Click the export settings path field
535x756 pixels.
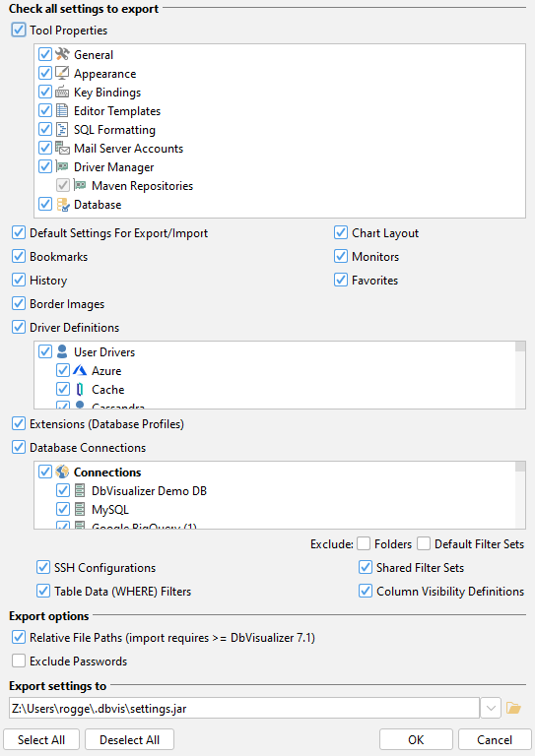[244, 709]
